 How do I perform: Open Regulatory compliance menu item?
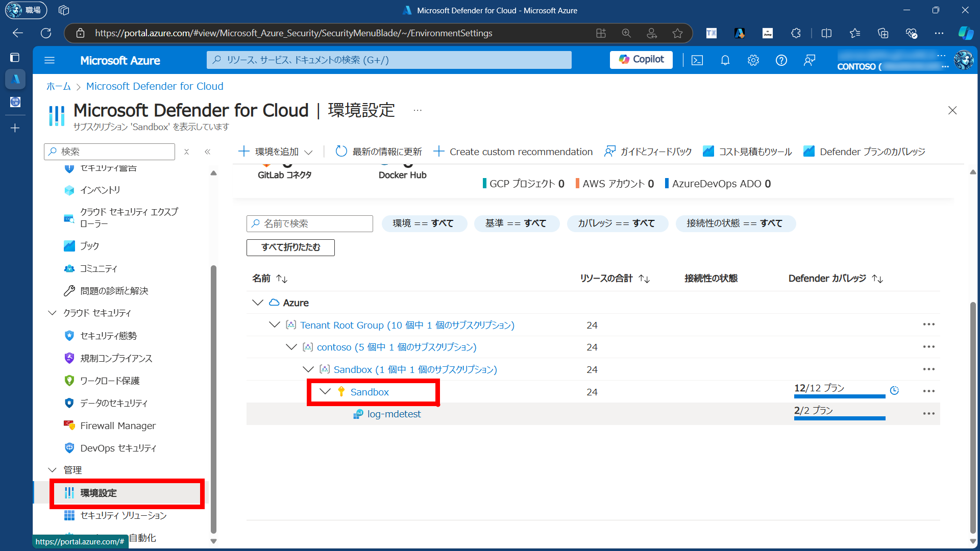pos(116,358)
